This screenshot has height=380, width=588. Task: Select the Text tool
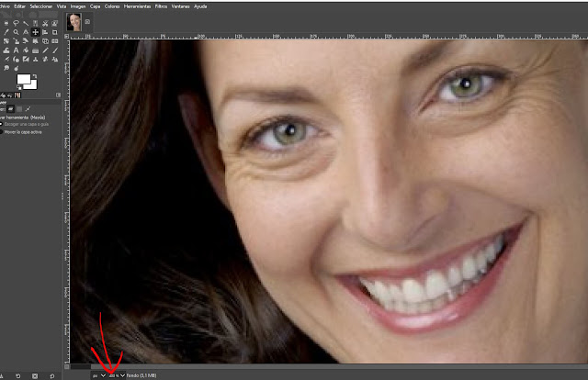coord(17,50)
